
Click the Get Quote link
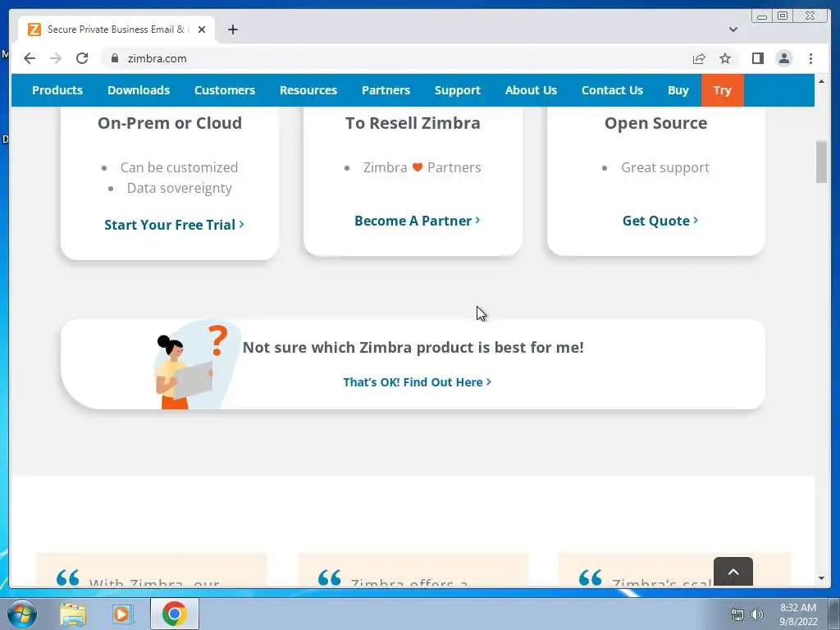(x=660, y=221)
